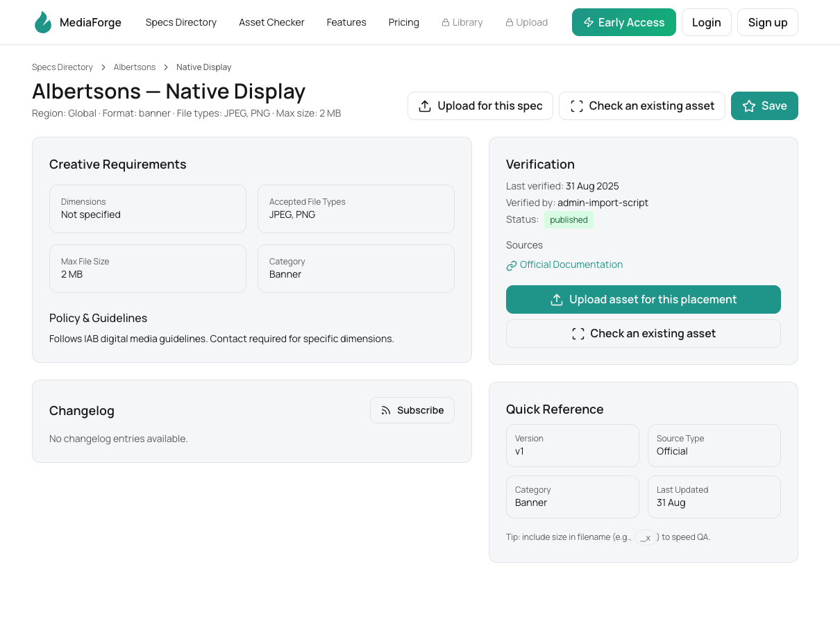Click Verification panel's 'Check an existing asset' button
The image size is (840, 617).
[x=643, y=333]
